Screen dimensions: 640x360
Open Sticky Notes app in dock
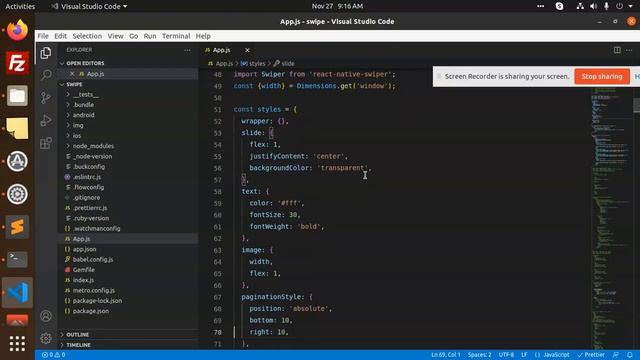pos(17,128)
